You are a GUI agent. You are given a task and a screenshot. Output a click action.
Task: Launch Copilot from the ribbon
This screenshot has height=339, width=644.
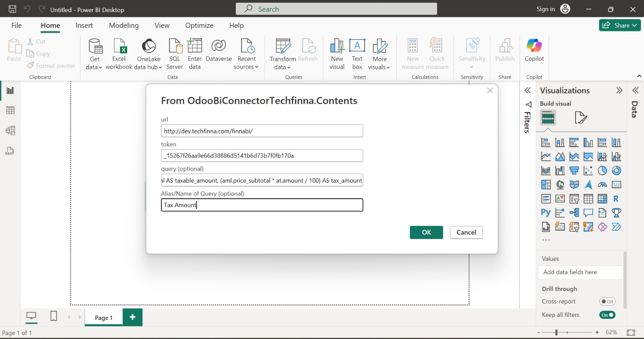pyautogui.click(x=534, y=50)
